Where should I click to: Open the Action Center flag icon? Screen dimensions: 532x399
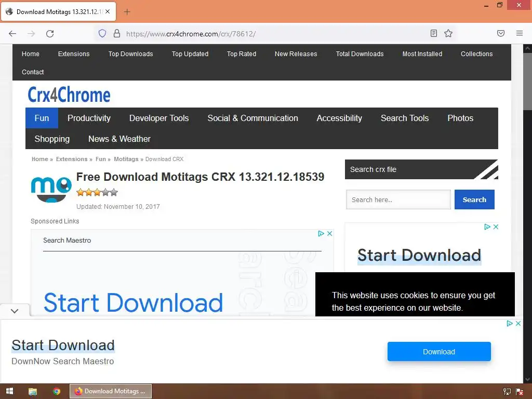click(519, 392)
